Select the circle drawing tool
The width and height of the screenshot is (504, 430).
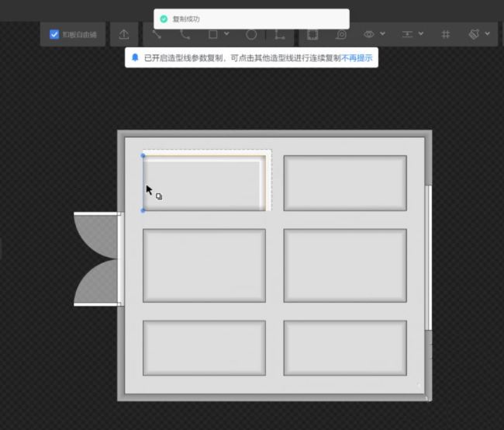(x=251, y=35)
